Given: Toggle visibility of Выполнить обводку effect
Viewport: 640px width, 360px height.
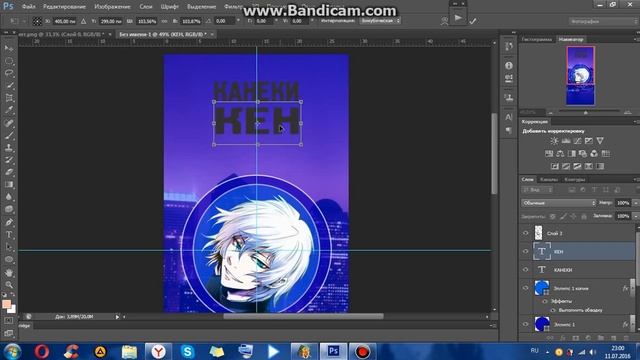Looking at the screenshot, I should click(553, 310).
